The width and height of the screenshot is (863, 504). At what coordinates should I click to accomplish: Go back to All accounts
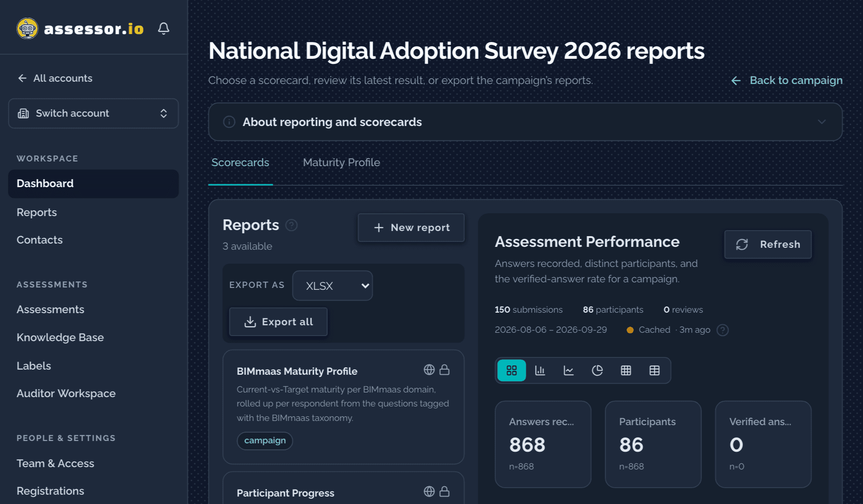click(x=55, y=78)
